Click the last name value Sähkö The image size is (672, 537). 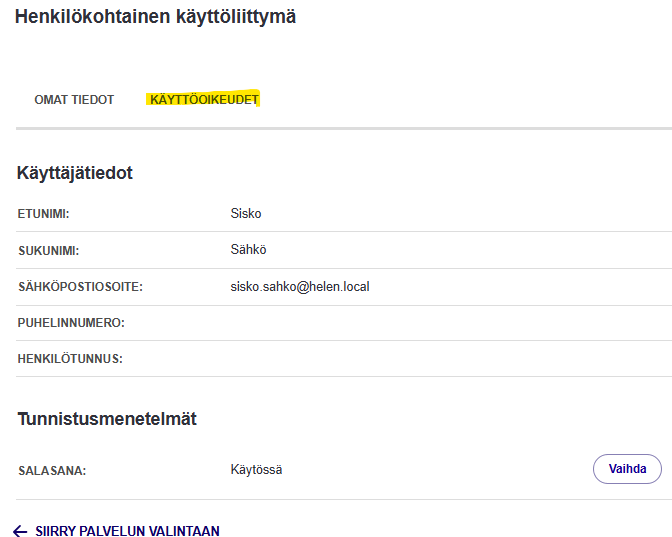point(248,250)
